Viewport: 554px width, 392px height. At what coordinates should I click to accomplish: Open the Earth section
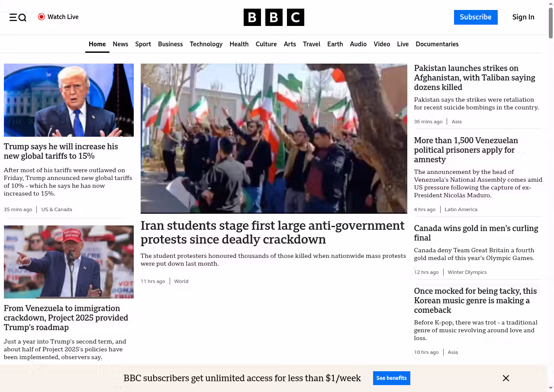click(x=335, y=44)
